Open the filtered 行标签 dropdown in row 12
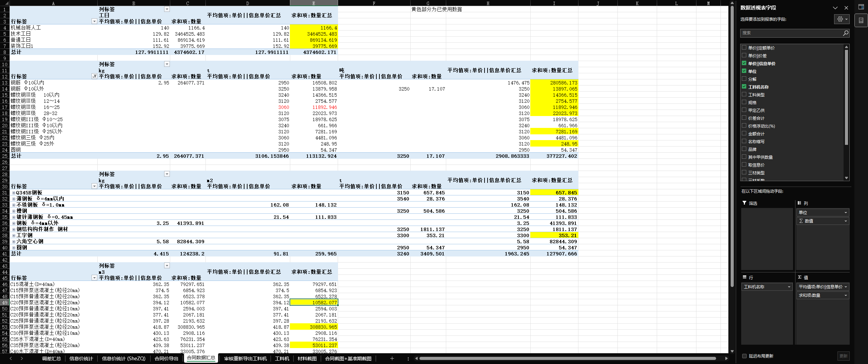The width and height of the screenshot is (868, 364). tap(94, 76)
